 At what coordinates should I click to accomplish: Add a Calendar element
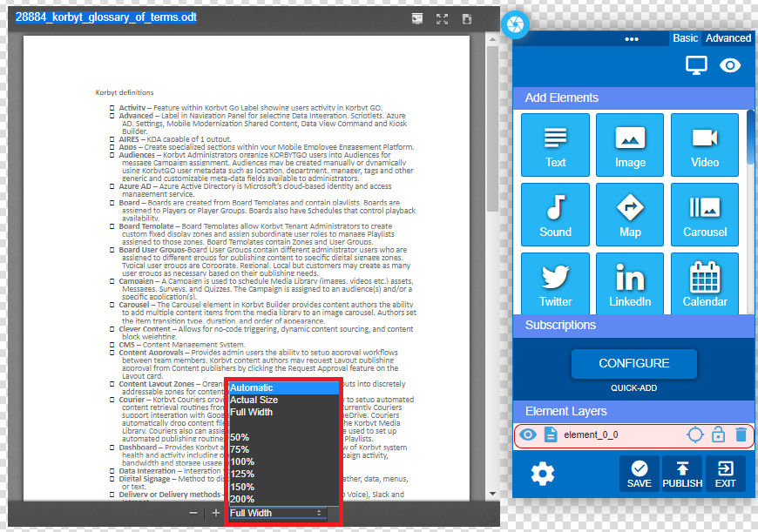[x=705, y=284]
